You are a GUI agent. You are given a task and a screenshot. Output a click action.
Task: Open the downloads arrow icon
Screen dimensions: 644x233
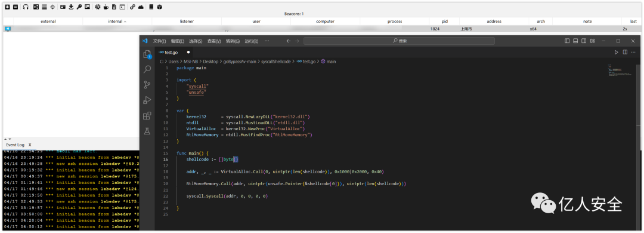[x=71, y=7]
